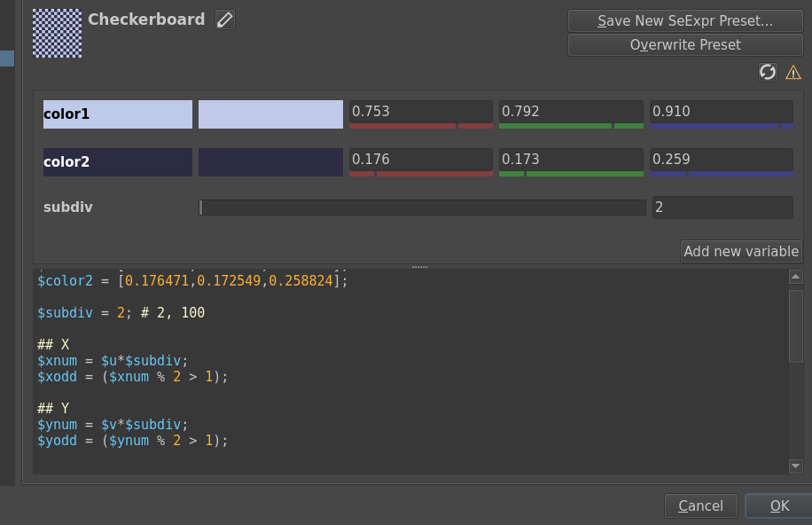The image size is (812, 525).
Task: Confirm with the OK button
Action: (779, 505)
